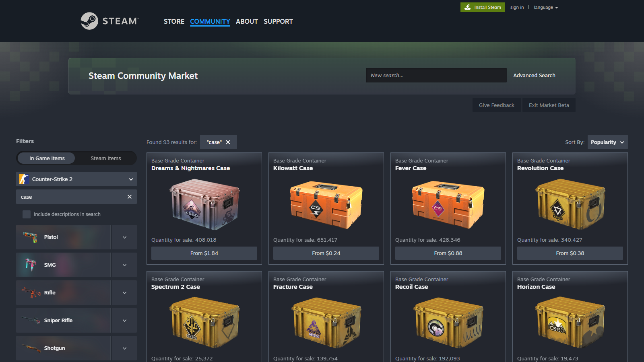This screenshot has width=644, height=362.
Task: Open the Horizon Case image
Action: (x=570, y=322)
